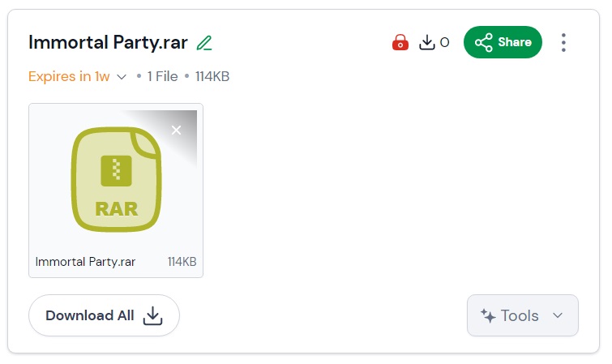This screenshot has height=364, width=612.
Task: Click the download count icon
Action: (427, 42)
